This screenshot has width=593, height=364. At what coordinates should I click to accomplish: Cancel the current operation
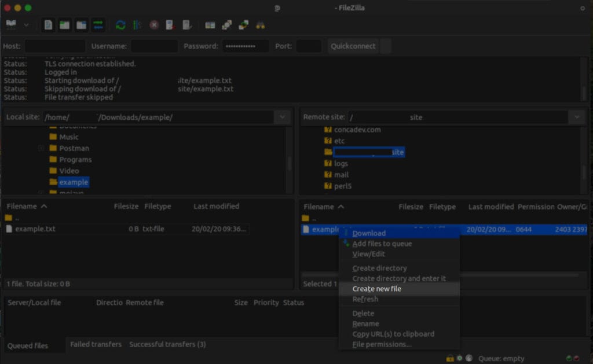153,25
